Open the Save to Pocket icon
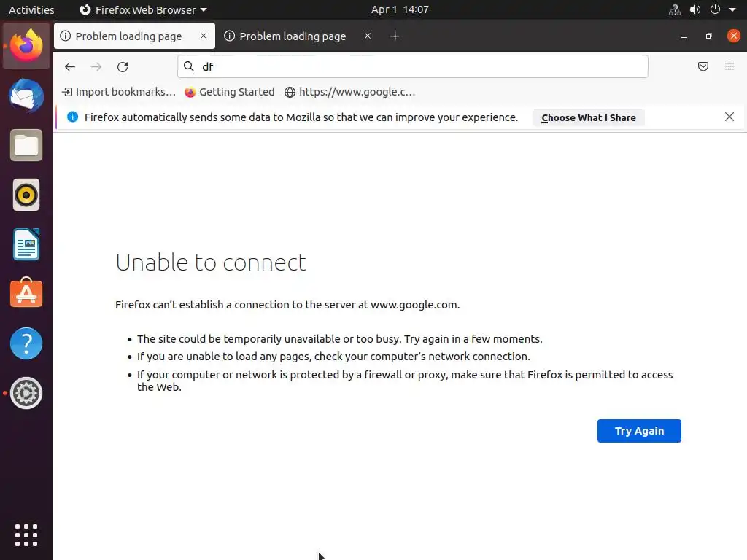 tap(703, 66)
